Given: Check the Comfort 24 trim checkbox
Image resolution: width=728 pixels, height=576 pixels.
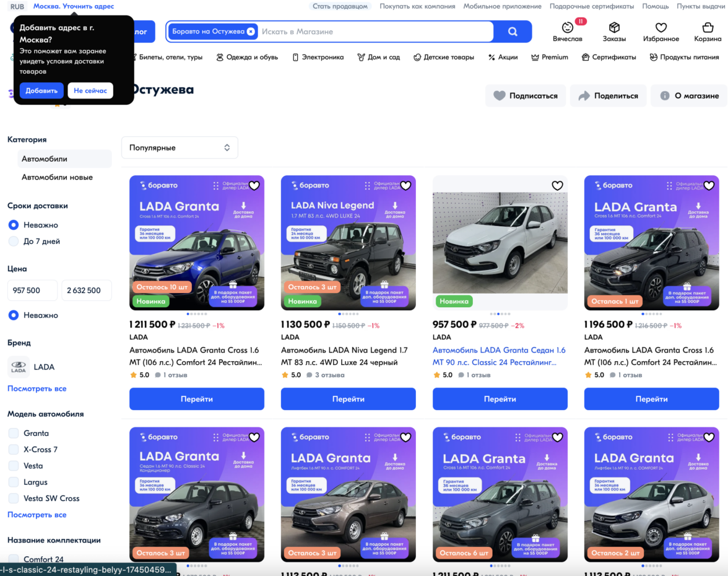Looking at the screenshot, I should pos(14,559).
